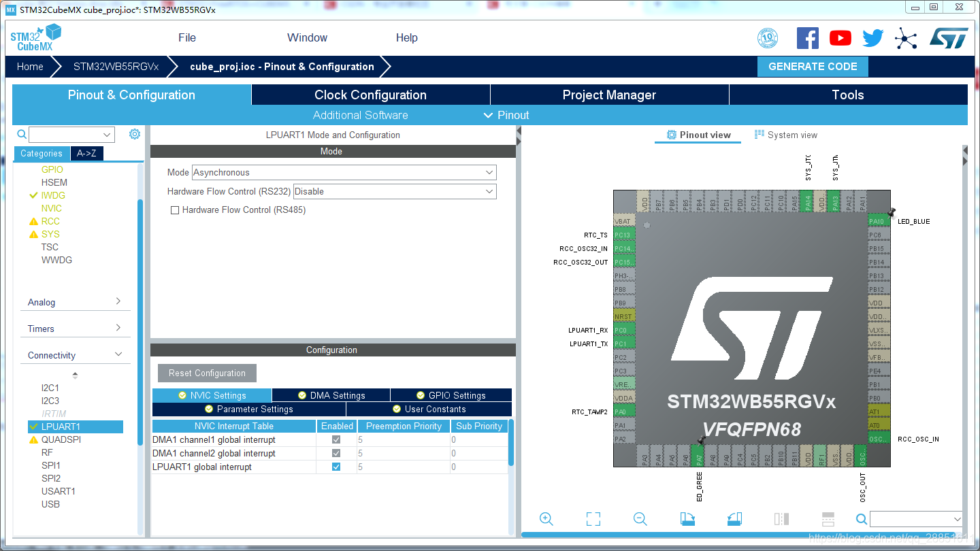
Task: Click LPUART1 interrupt Preemption Priority cell
Action: [403, 467]
